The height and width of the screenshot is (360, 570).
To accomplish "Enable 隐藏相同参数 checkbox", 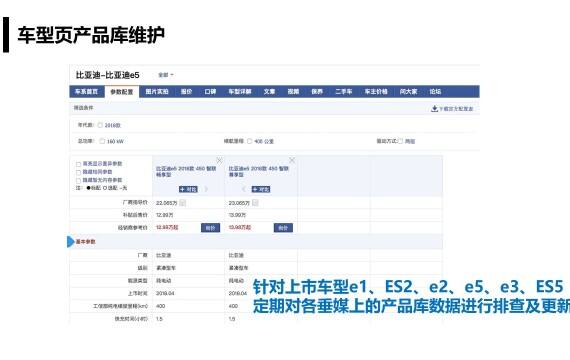I will [78, 172].
